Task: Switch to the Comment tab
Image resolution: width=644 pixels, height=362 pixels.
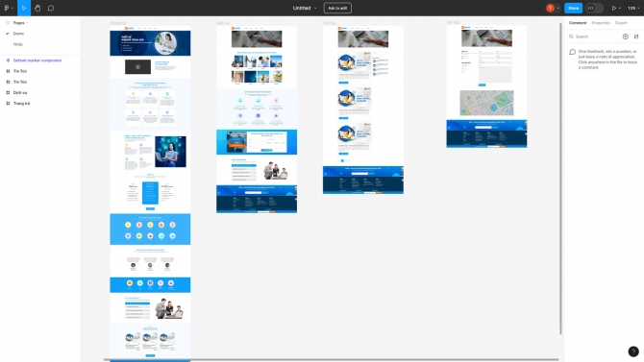Action: 578,23
